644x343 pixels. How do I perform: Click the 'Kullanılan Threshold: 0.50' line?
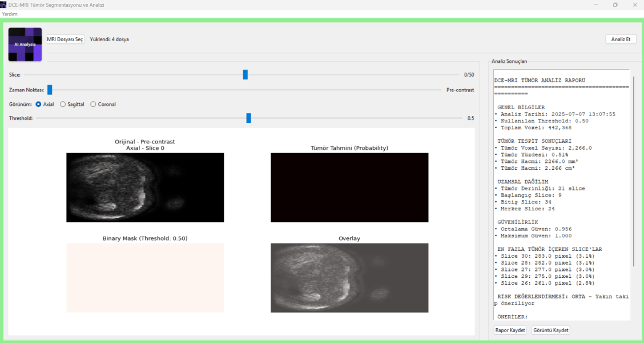coord(541,121)
